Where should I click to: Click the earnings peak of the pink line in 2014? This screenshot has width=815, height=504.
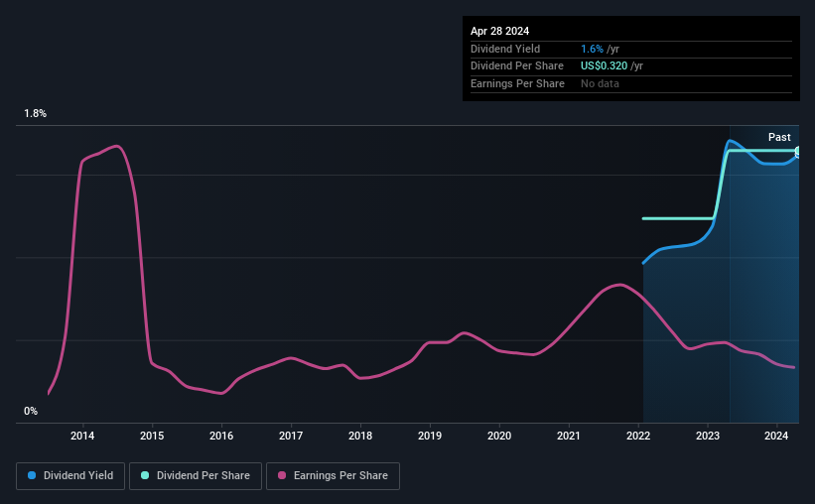[x=117, y=146]
